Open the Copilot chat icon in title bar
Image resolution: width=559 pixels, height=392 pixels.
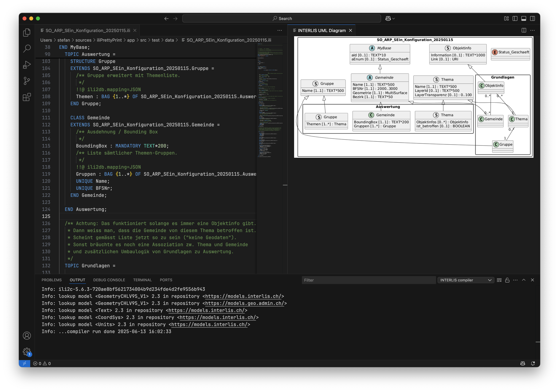388,18
